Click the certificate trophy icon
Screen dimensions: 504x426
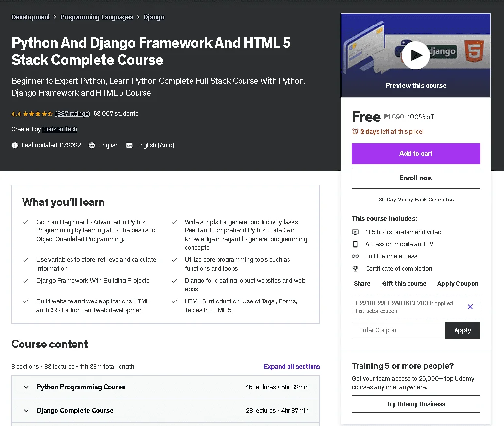355,268
